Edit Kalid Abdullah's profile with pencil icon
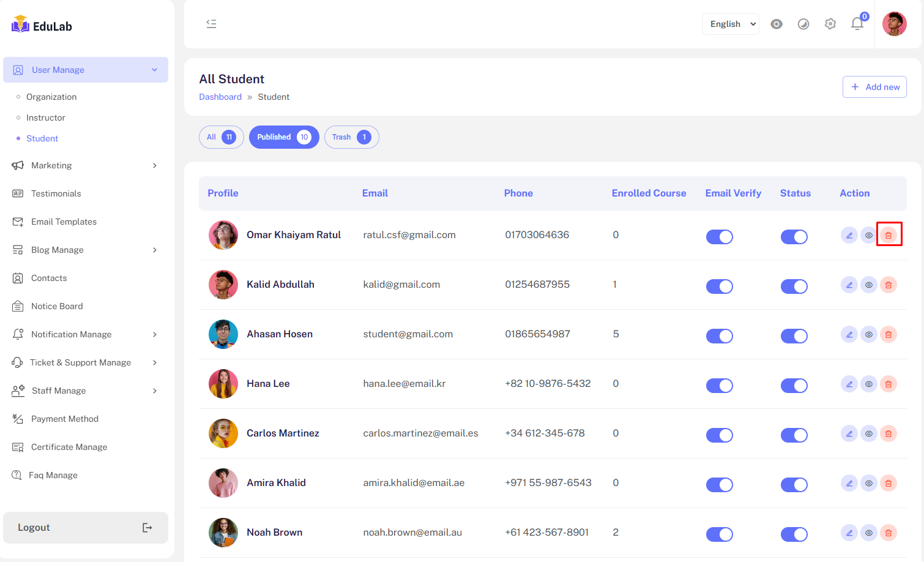The width and height of the screenshot is (924, 562). coord(849,285)
